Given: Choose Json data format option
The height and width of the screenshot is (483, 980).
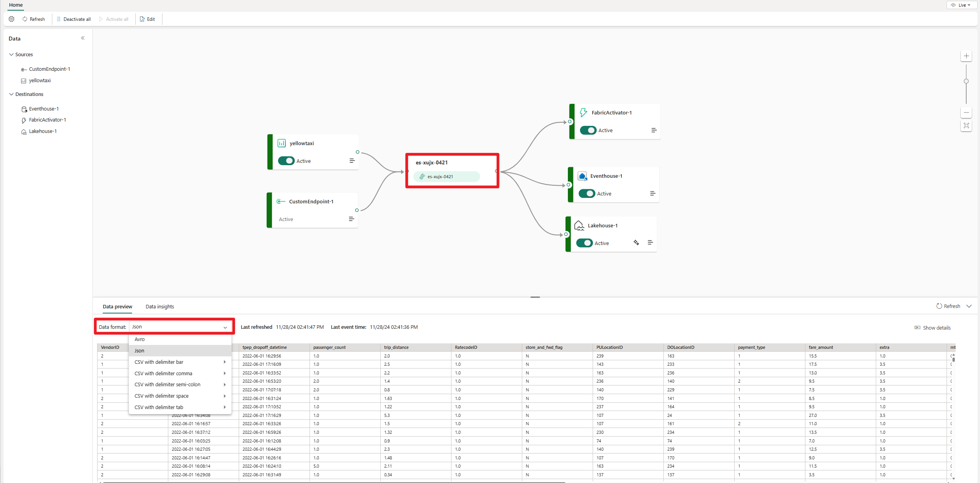Looking at the screenshot, I should tap(180, 350).
